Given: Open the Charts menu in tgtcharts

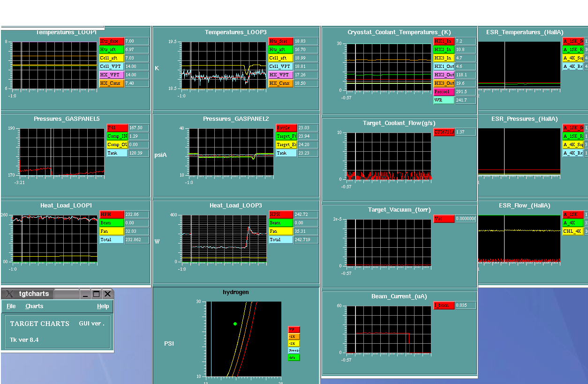Looking at the screenshot, I should tap(34, 306).
